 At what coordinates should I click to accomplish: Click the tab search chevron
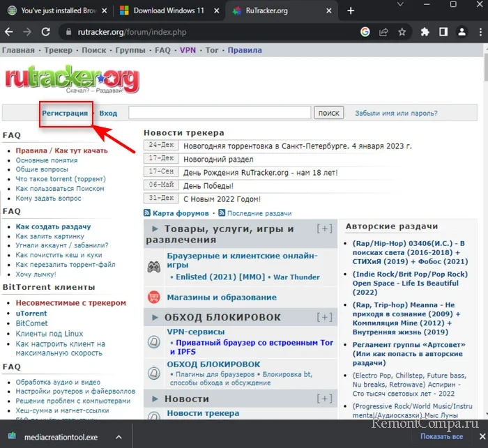pos(401,4)
